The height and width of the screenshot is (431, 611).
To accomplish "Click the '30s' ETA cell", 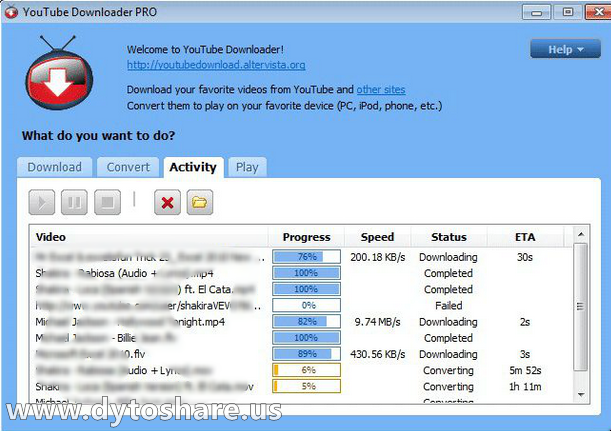I will pyautogui.click(x=525, y=257).
